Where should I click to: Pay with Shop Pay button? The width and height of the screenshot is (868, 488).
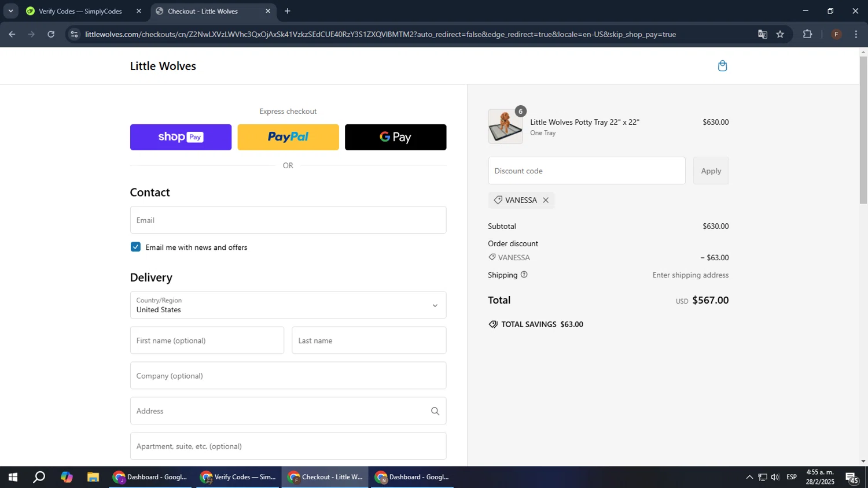coord(181,137)
